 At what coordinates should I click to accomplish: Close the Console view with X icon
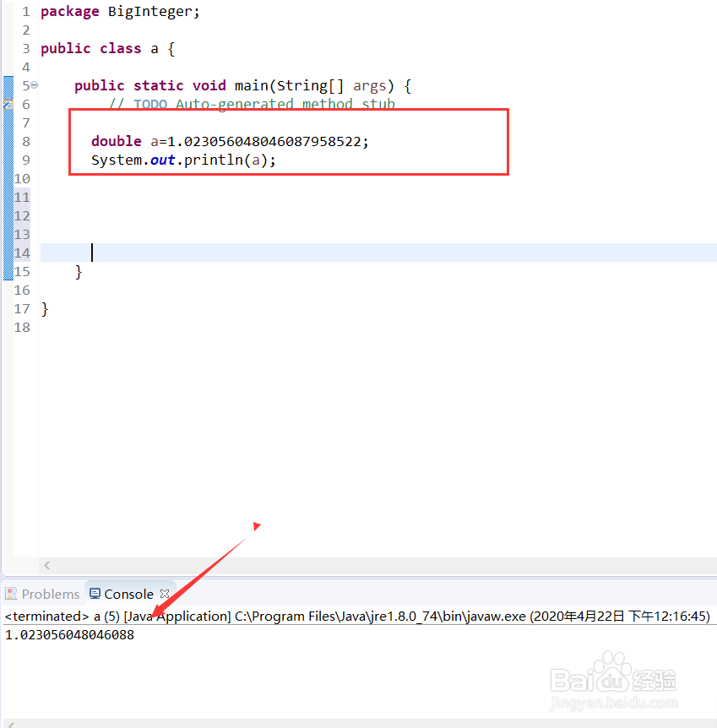(165, 594)
